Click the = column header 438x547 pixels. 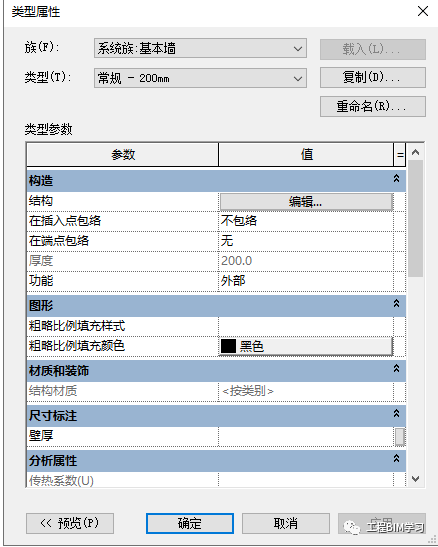tap(400, 155)
